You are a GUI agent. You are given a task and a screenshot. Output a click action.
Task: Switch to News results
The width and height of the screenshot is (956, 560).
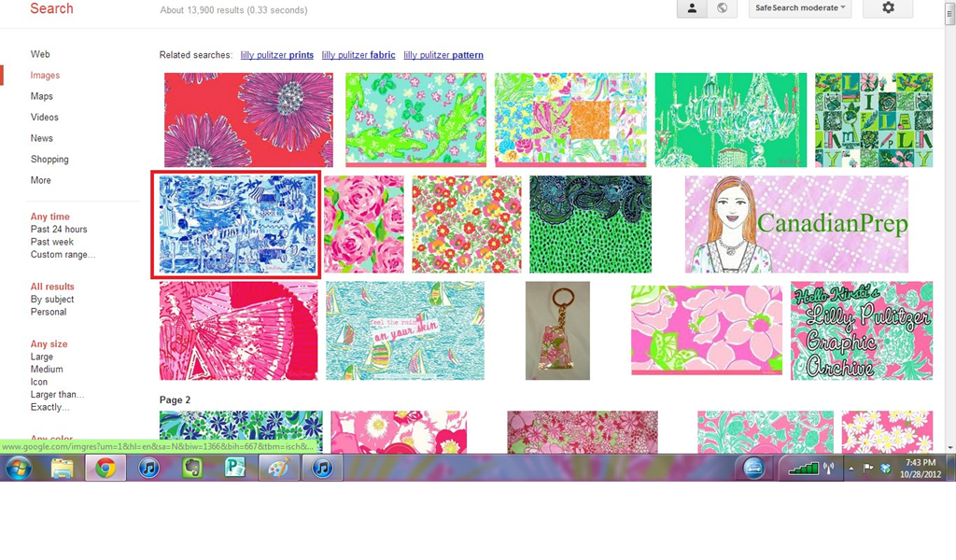41,138
